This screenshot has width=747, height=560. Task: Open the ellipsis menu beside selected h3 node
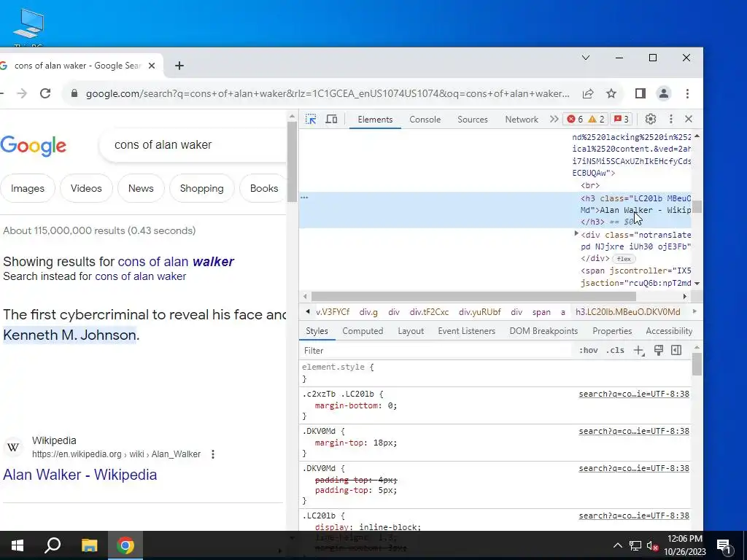point(304,197)
